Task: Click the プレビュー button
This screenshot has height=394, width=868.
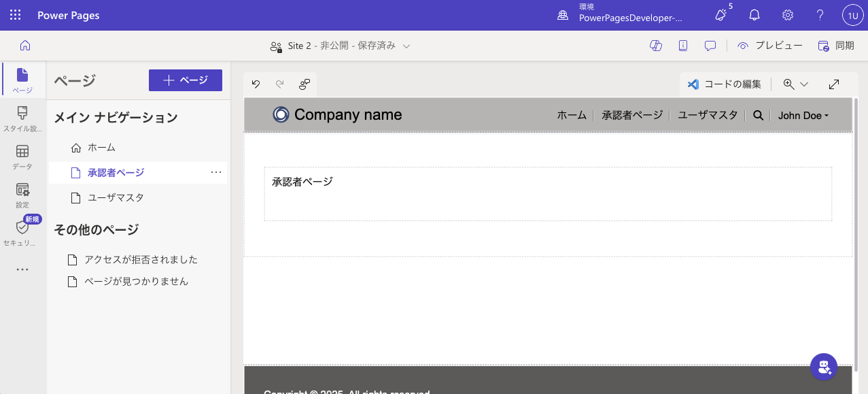Action: click(770, 46)
